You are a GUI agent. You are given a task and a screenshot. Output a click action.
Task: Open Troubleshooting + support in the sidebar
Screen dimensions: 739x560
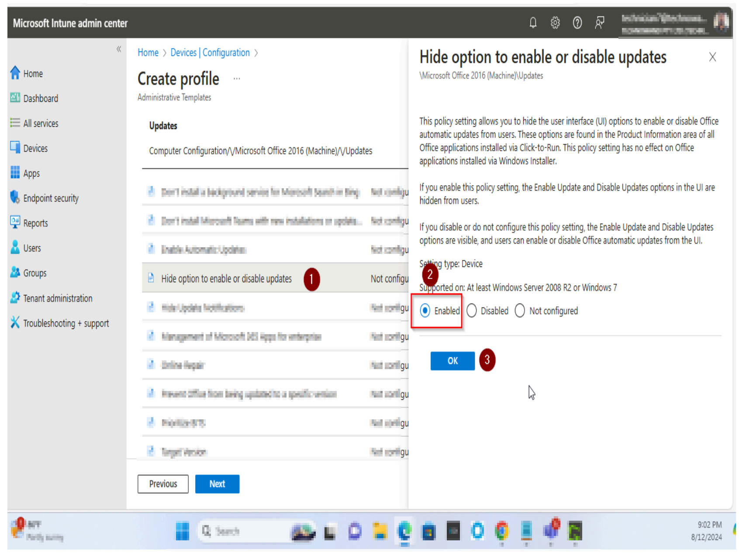pyautogui.click(x=66, y=323)
